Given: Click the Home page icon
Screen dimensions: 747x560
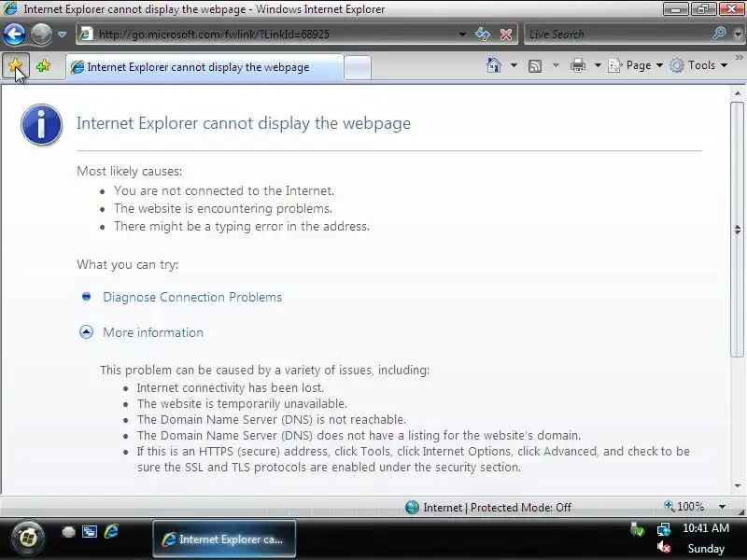Looking at the screenshot, I should pos(494,65).
